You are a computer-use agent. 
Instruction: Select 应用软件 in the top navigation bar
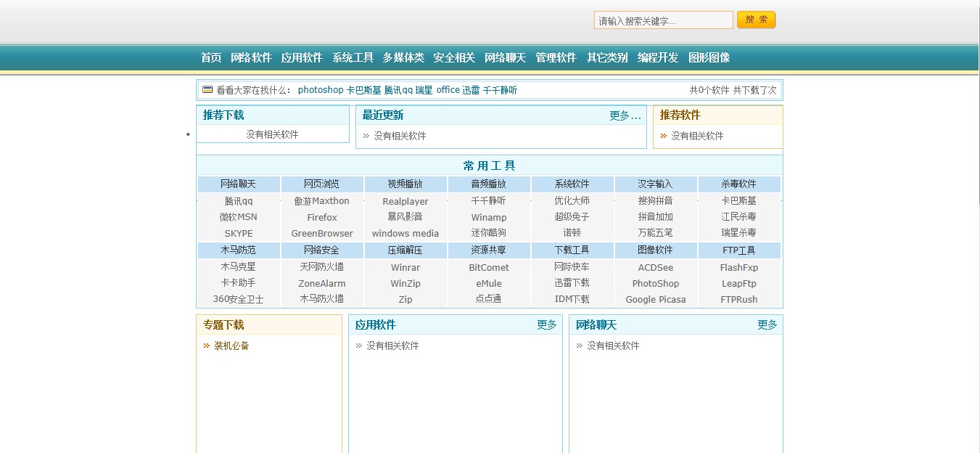tap(302, 58)
